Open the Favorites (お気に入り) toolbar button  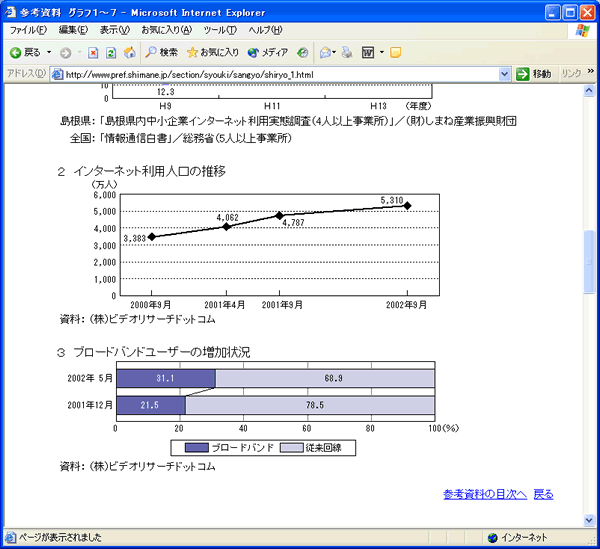pyautogui.click(x=213, y=52)
